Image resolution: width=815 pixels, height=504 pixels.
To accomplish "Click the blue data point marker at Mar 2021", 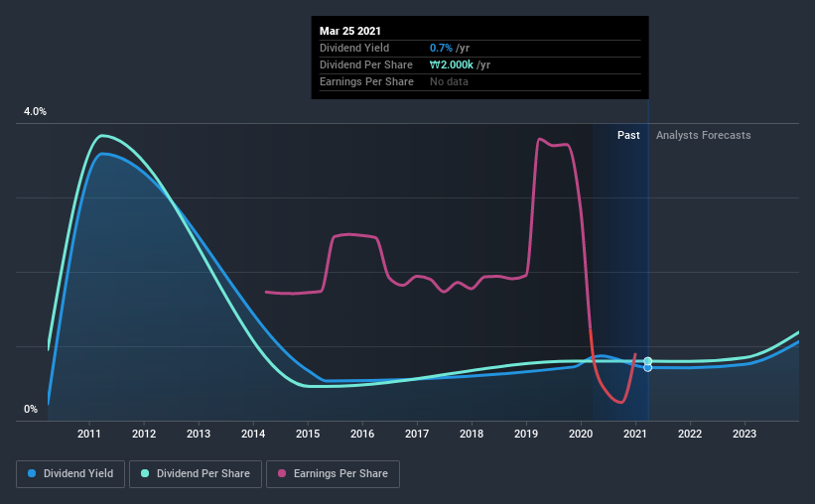I will [x=647, y=367].
